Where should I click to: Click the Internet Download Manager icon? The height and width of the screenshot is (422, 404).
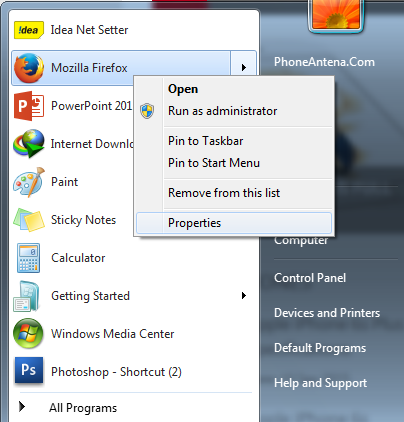coord(29,144)
